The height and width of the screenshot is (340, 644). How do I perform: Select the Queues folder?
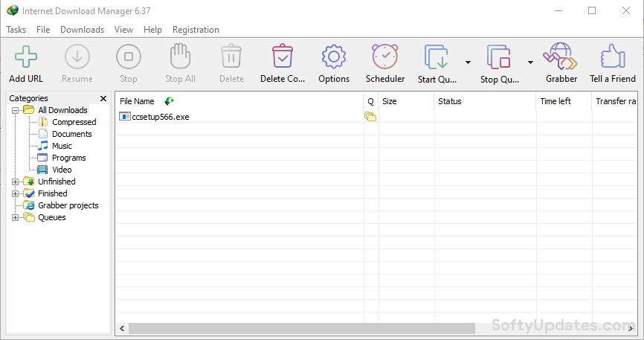coord(52,217)
